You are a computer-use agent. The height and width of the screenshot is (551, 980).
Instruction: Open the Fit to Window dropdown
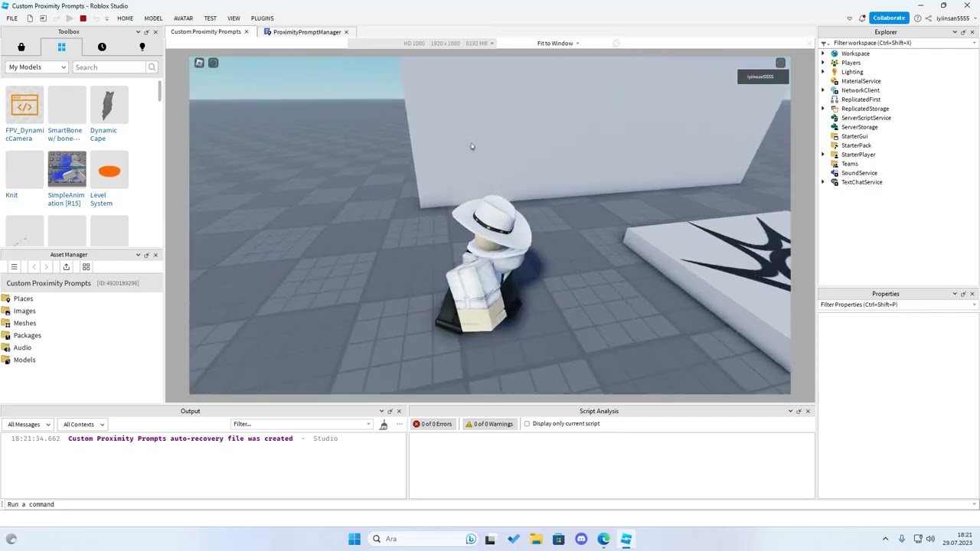point(558,44)
